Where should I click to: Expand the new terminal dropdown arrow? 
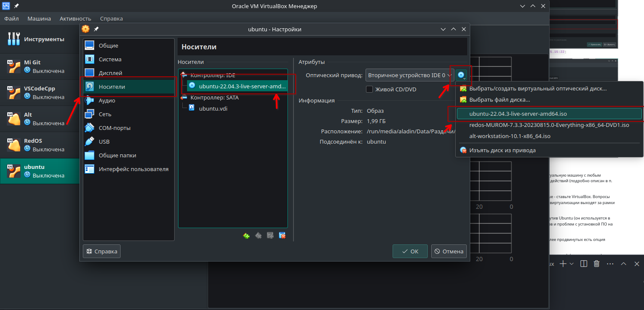point(571,264)
